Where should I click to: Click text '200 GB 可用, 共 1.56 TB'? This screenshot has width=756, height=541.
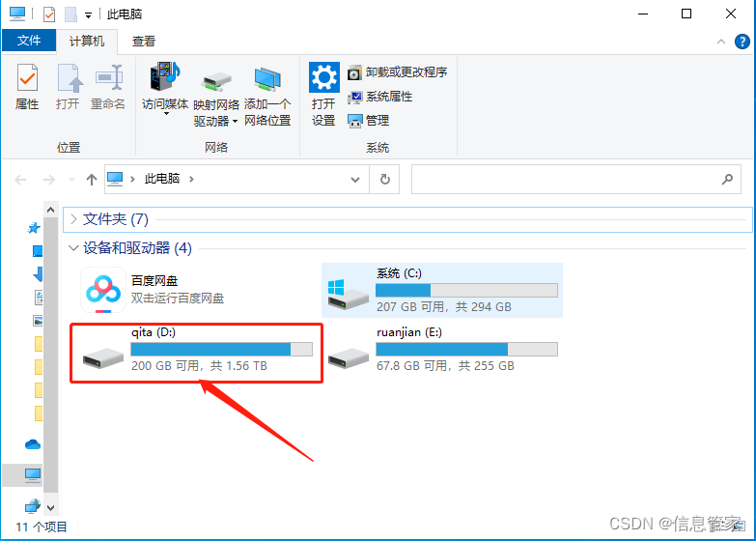click(x=199, y=366)
